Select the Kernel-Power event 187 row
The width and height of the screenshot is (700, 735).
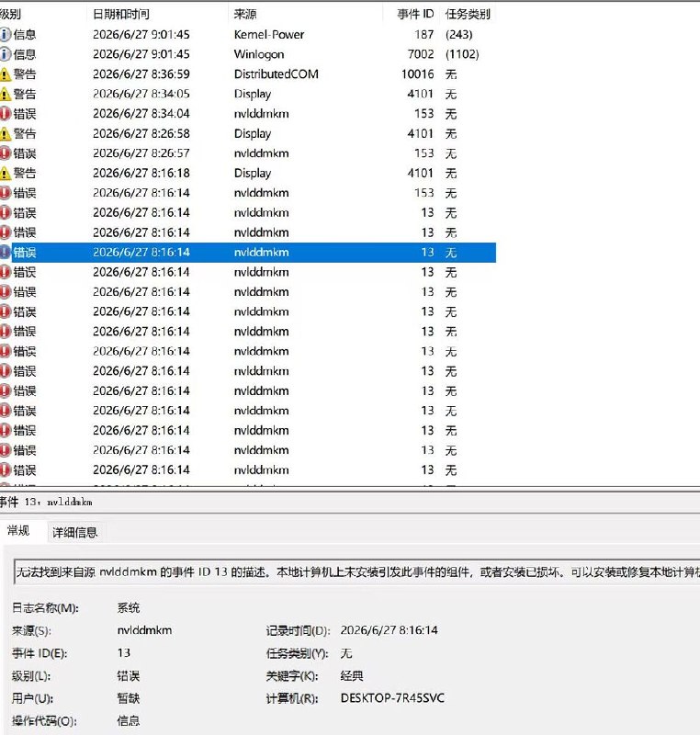tap(248, 34)
